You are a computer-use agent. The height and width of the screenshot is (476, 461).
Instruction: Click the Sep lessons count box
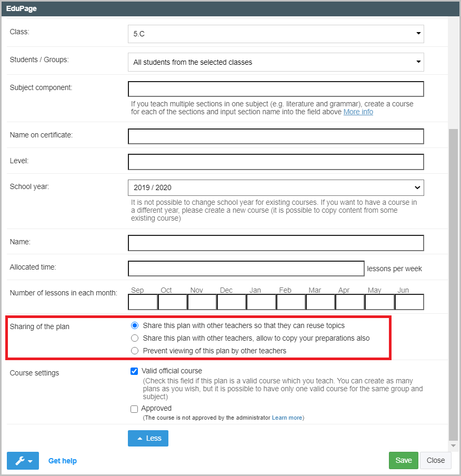point(143,302)
